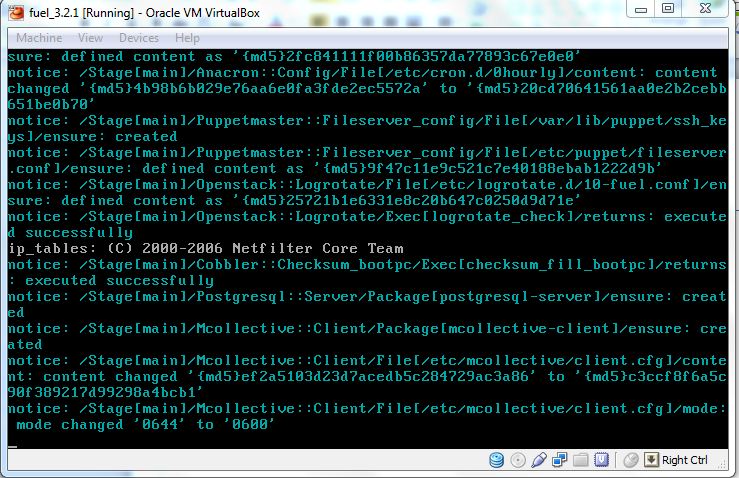
Task: Click the logrotate_check returns notice line
Action: 367,224
